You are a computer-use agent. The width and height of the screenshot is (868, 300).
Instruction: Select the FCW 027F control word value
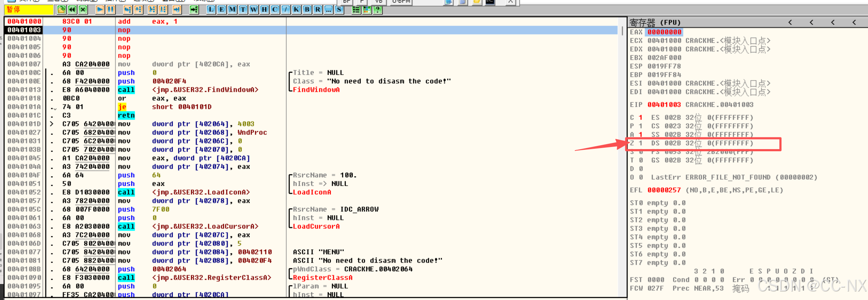pyautogui.click(x=656, y=288)
